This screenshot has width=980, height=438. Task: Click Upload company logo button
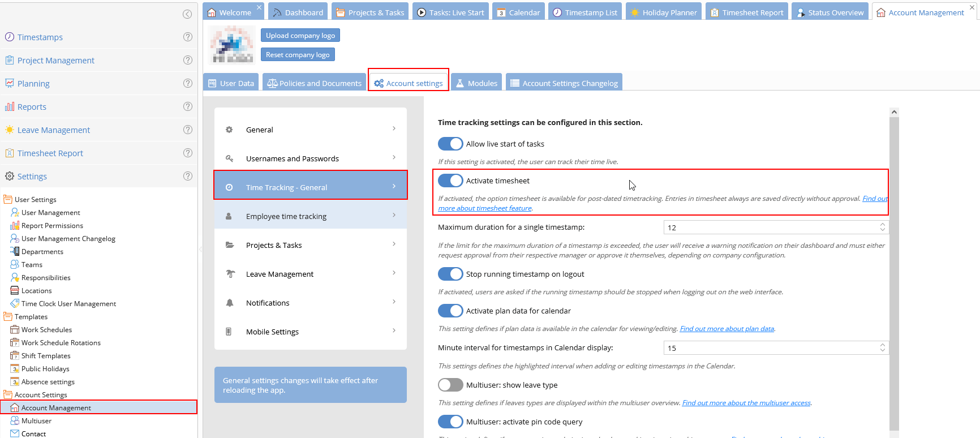point(300,36)
